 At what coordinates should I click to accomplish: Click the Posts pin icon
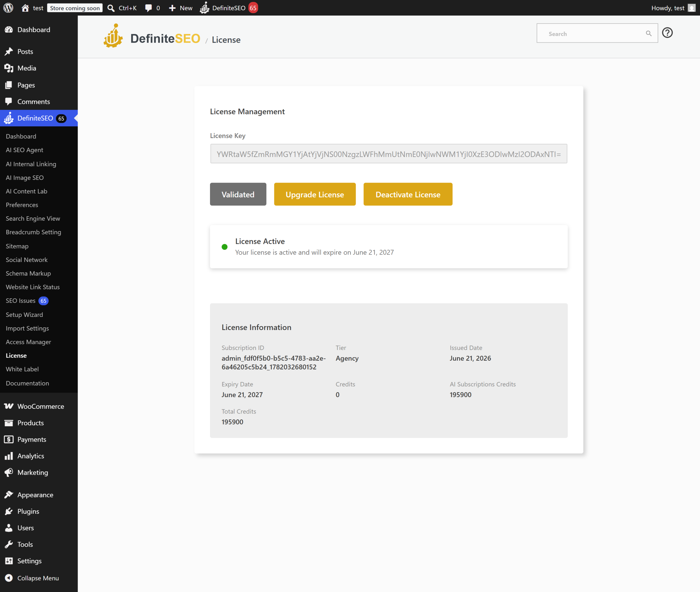click(x=9, y=51)
